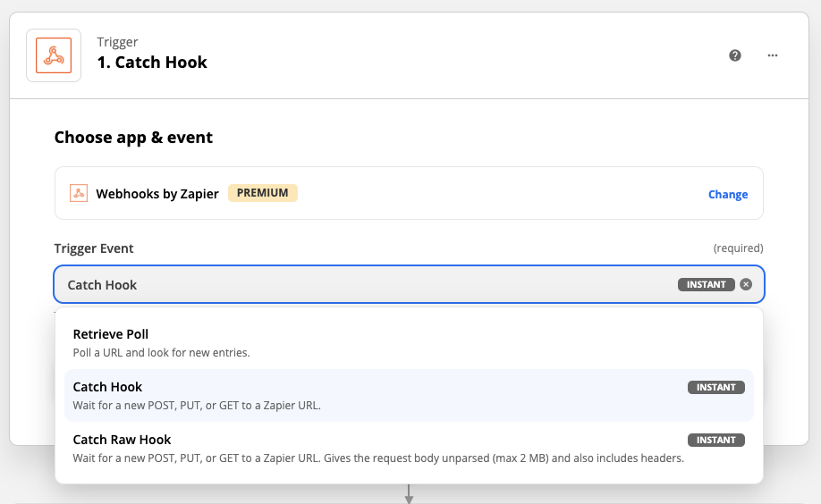Click the INSTANT badge inside Trigger Event field
821x504 pixels.
(x=707, y=285)
